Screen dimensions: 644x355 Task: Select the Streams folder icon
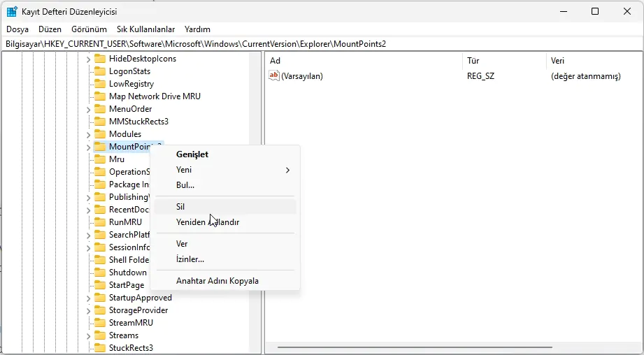pos(100,335)
